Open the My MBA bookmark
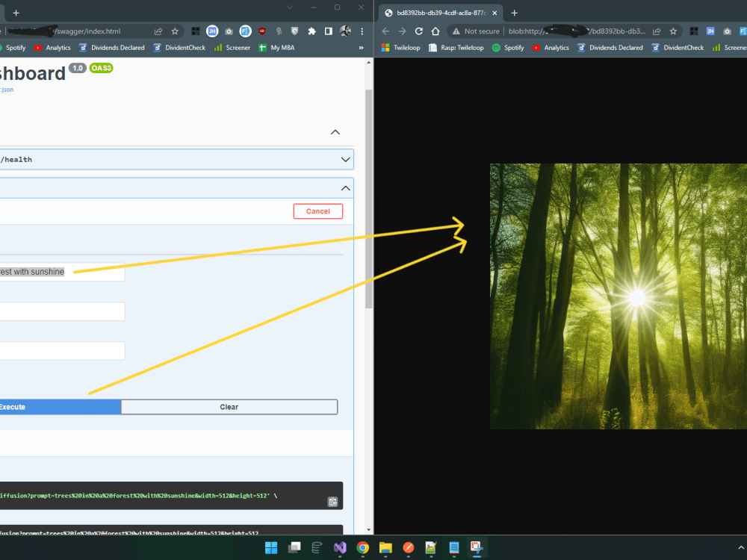The width and height of the screenshot is (747, 560). pos(277,48)
